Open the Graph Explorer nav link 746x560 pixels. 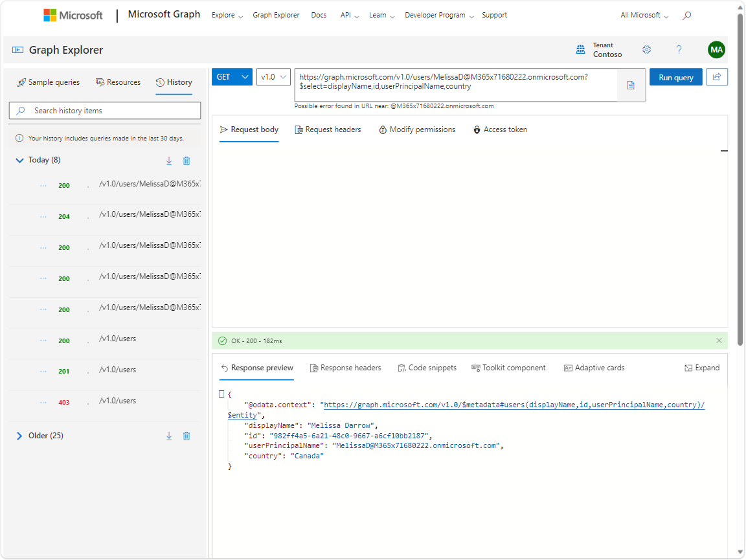(x=276, y=16)
